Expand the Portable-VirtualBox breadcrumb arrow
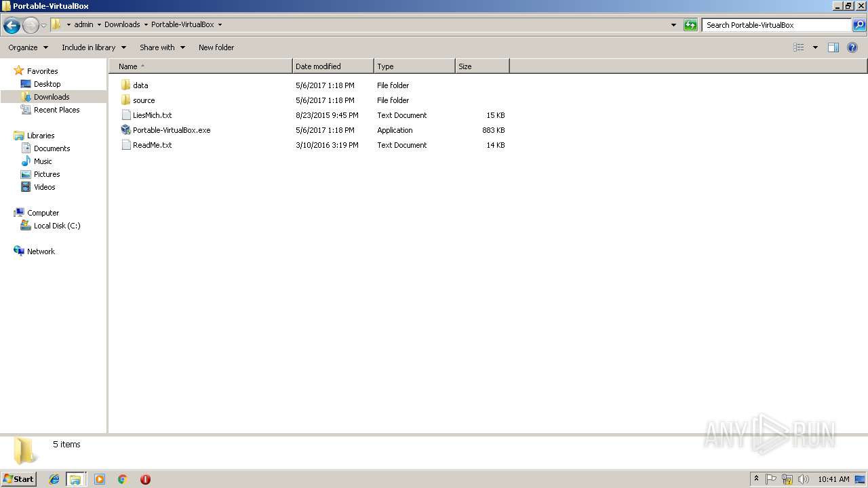 coord(220,25)
